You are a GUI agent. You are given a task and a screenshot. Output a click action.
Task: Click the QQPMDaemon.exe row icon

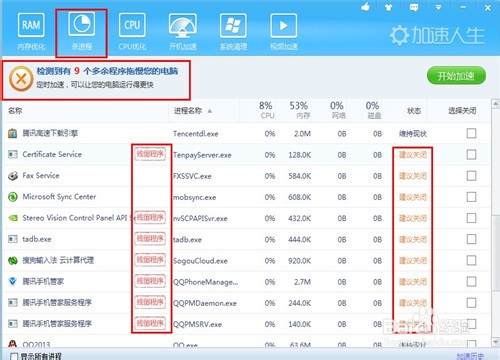coord(13,303)
